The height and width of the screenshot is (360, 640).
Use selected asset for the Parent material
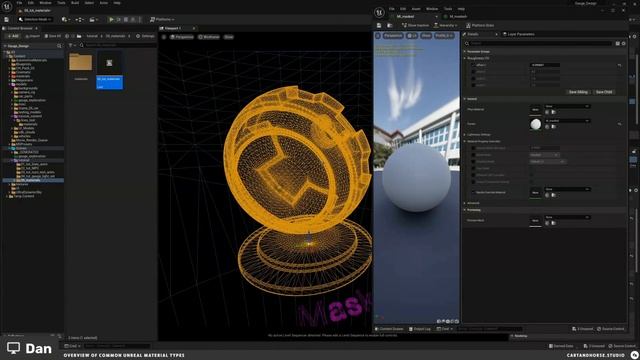click(x=547, y=127)
